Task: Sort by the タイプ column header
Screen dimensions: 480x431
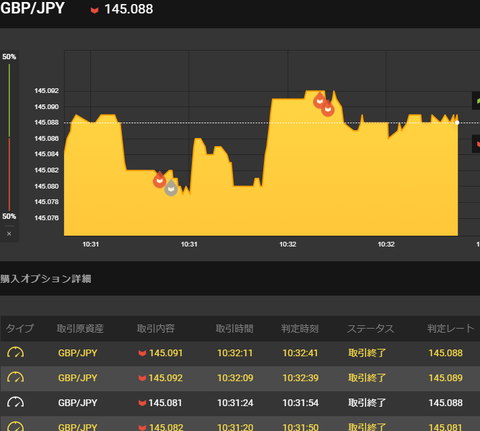Action: click(x=20, y=328)
